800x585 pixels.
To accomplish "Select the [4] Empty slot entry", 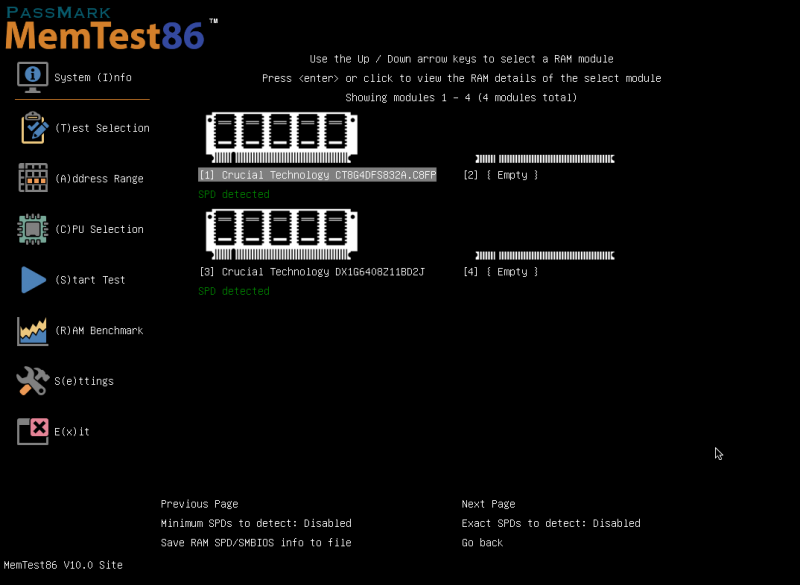I will click(x=501, y=272).
